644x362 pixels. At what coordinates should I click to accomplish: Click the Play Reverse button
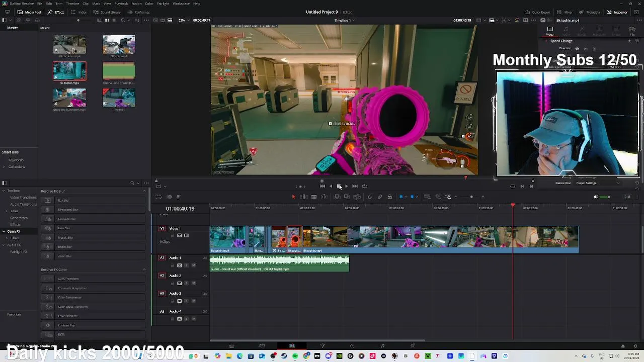[x=331, y=186]
